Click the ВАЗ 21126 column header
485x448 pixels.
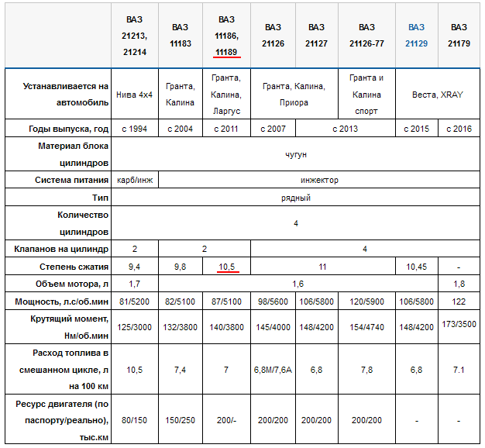click(273, 36)
